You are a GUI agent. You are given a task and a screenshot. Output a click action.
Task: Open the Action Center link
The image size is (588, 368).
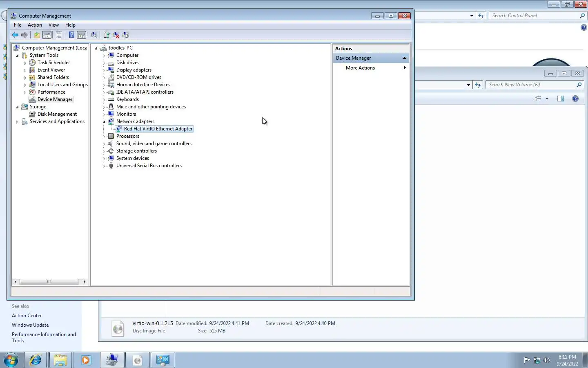pos(27,316)
